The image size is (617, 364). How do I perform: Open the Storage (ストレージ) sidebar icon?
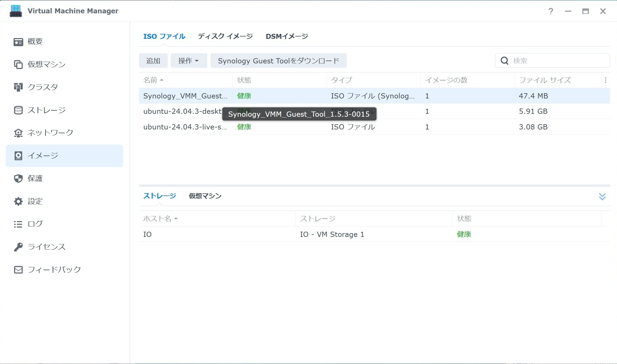coord(18,110)
